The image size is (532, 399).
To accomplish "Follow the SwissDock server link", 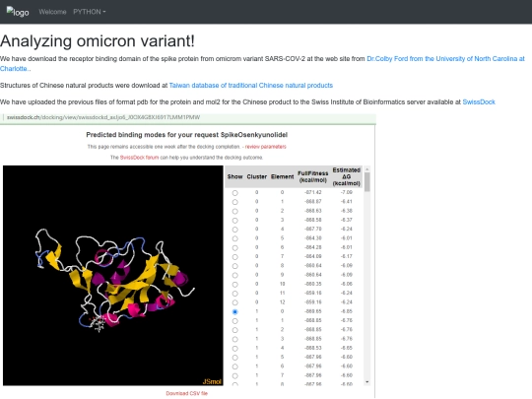I will click(x=479, y=101).
